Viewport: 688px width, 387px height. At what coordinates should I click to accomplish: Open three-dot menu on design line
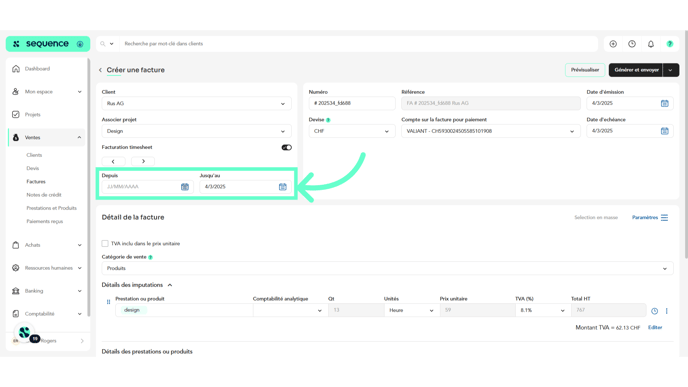pos(666,311)
